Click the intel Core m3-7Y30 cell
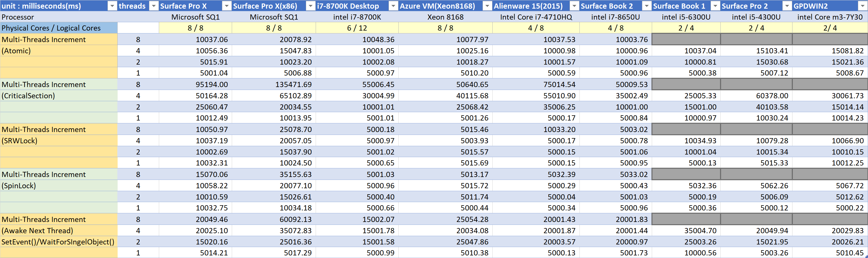Image resolution: width=868 pixels, height=258 pixels. (x=830, y=17)
